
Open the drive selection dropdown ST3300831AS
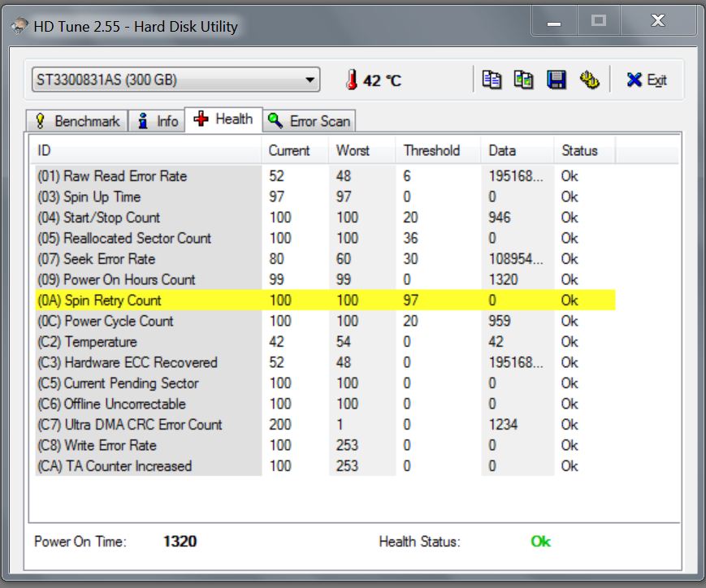(175, 80)
